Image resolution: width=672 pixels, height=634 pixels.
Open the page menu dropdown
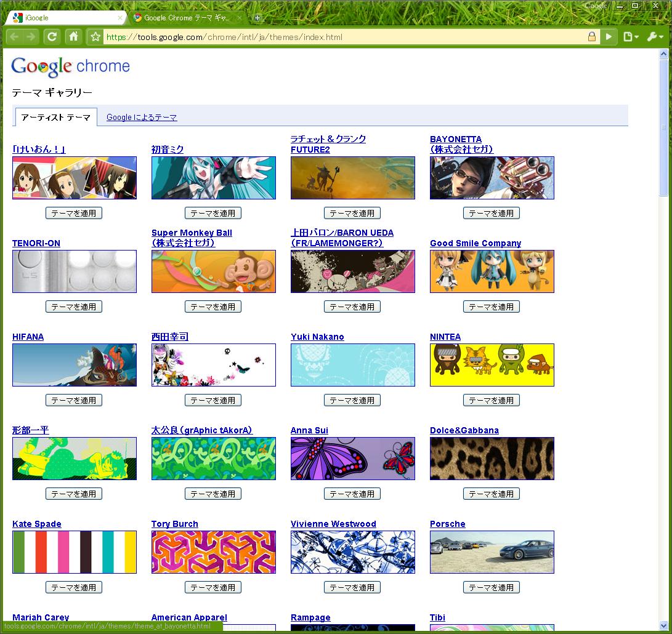coord(631,37)
